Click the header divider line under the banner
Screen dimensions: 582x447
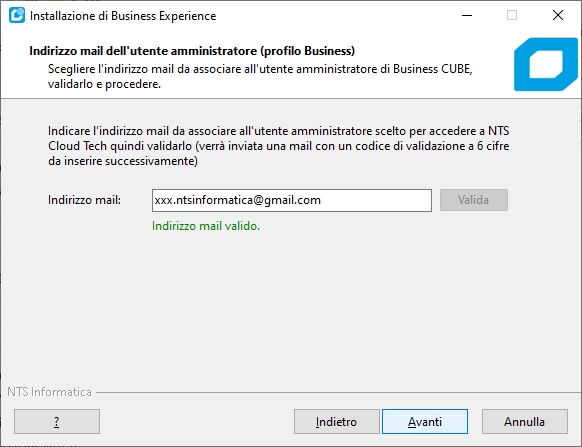pyautogui.click(x=291, y=98)
